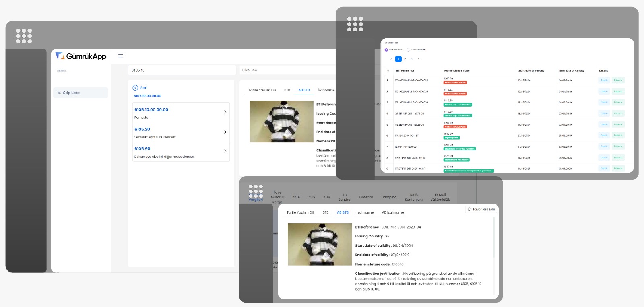The height and width of the screenshot is (307, 644).
Task: Expand the 6105.20 Sentetik veya suni liflerden row
Action: pyautogui.click(x=225, y=132)
